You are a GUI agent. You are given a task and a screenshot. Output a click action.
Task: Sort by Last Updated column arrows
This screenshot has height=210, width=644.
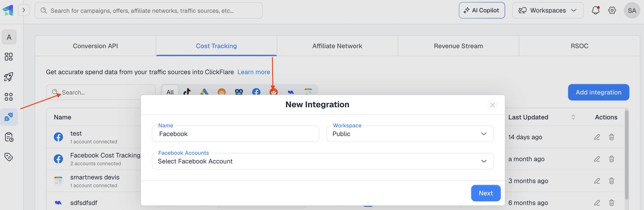click(x=573, y=117)
